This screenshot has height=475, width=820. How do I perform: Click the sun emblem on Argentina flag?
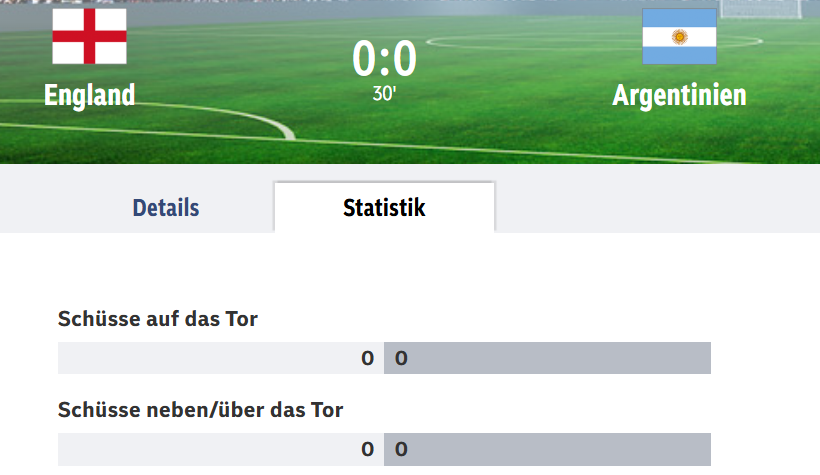tap(679, 37)
